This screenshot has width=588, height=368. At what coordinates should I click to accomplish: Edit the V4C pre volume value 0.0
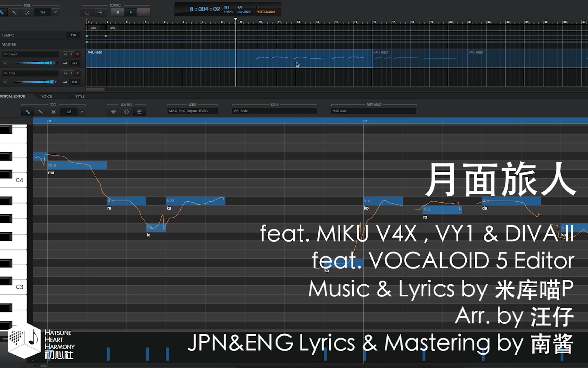tap(75, 82)
